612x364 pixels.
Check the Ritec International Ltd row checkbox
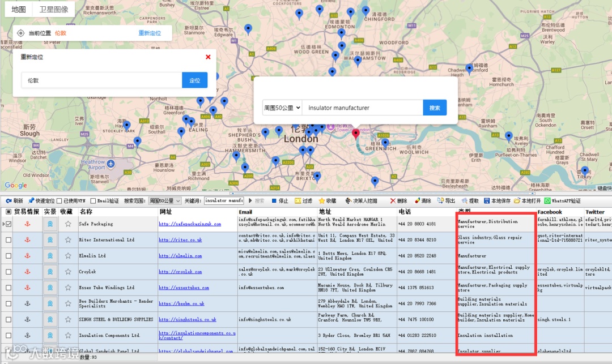click(x=8, y=239)
